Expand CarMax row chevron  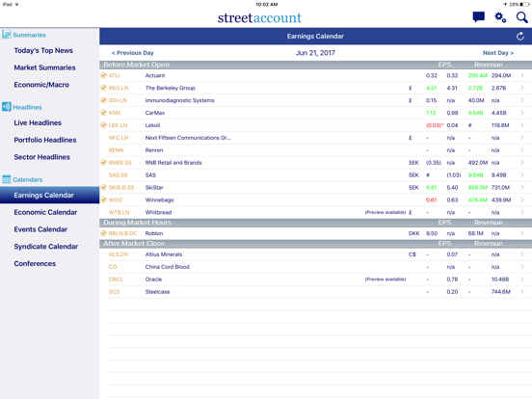coord(522,113)
